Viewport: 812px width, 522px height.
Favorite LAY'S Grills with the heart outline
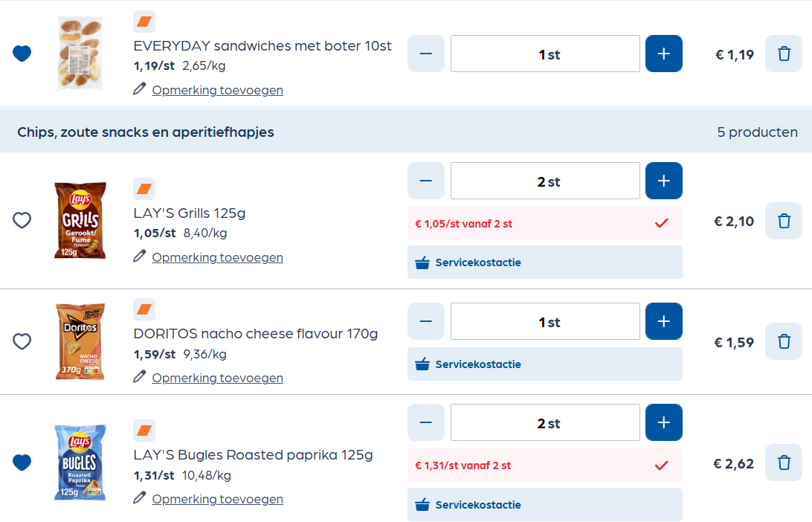[x=22, y=220]
